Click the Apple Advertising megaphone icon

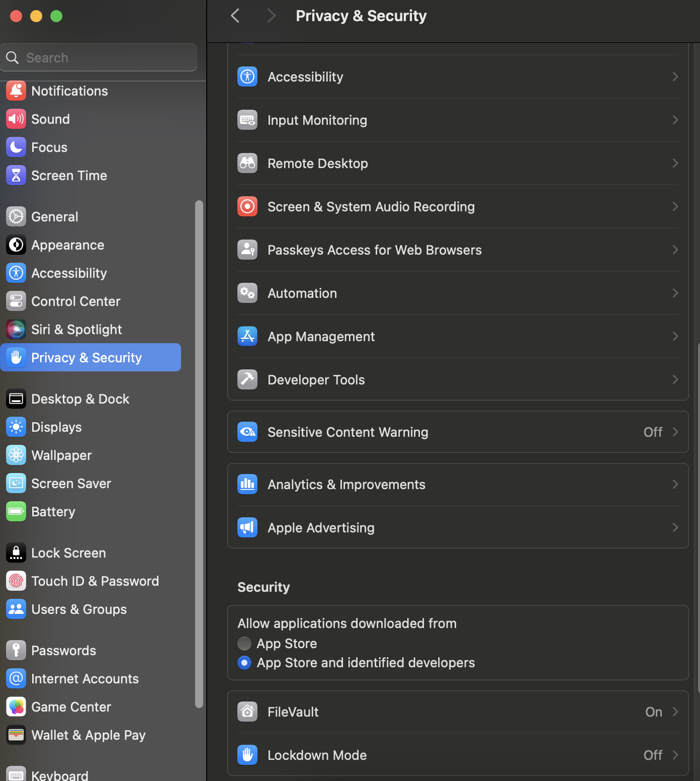coord(247,527)
